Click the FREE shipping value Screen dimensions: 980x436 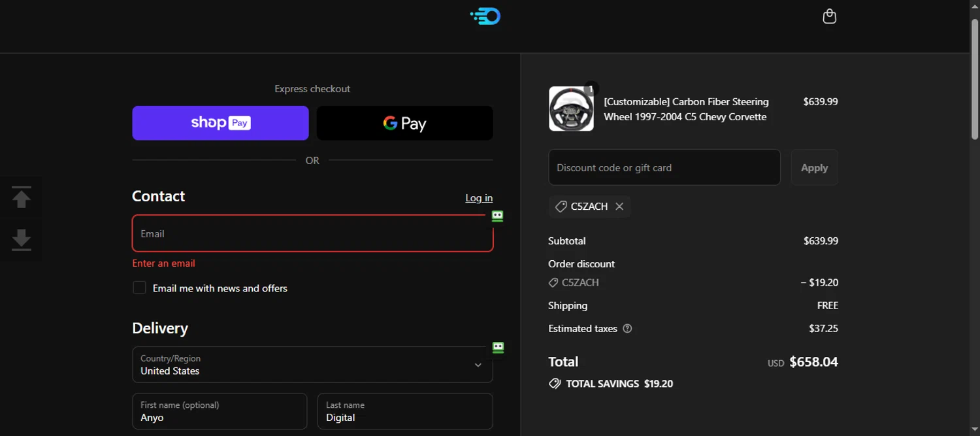828,306
